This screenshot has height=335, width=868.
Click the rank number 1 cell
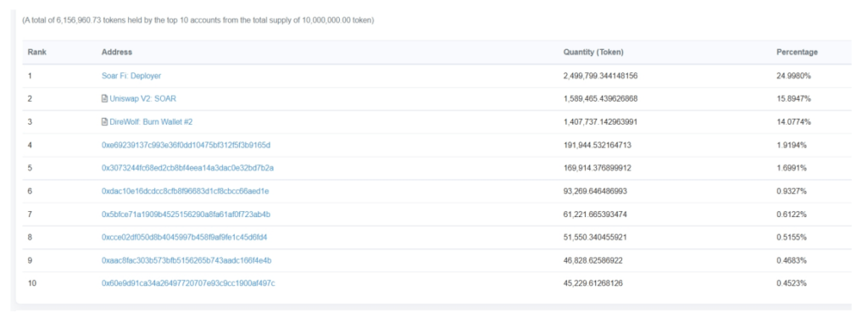[30, 75]
